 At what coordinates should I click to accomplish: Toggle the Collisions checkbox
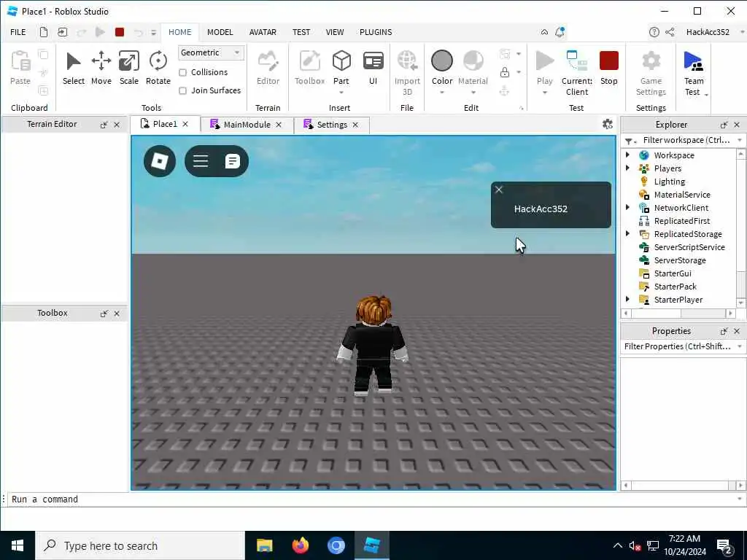pos(182,72)
